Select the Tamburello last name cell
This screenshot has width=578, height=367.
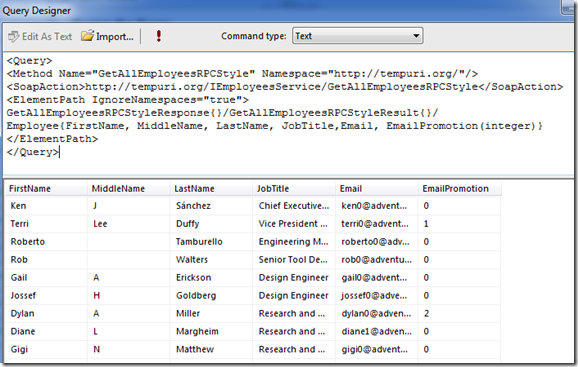(211, 242)
